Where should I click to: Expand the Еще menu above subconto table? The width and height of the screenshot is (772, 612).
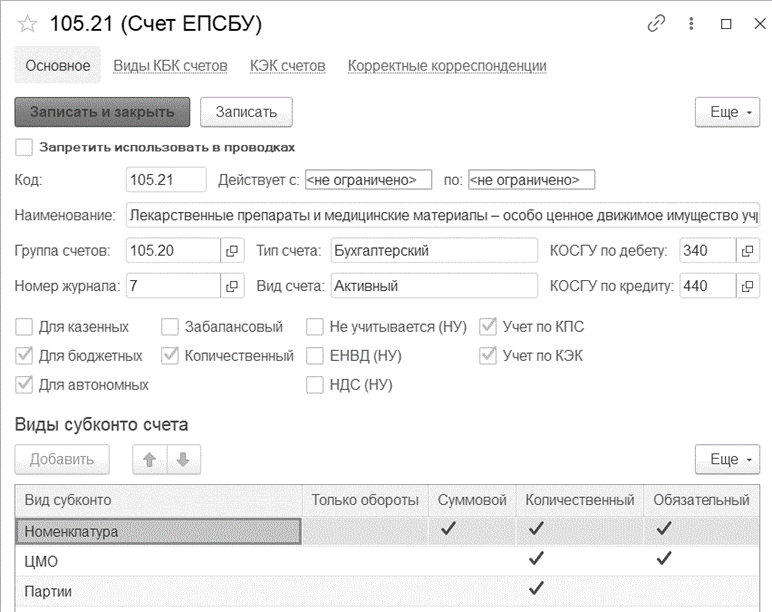tap(727, 459)
